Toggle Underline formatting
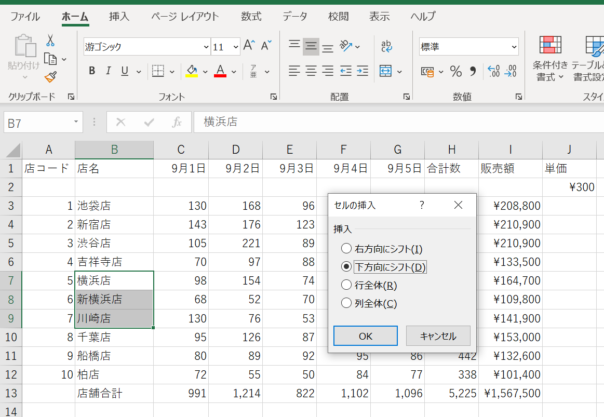The width and height of the screenshot is (604, 417). (124, 71)
